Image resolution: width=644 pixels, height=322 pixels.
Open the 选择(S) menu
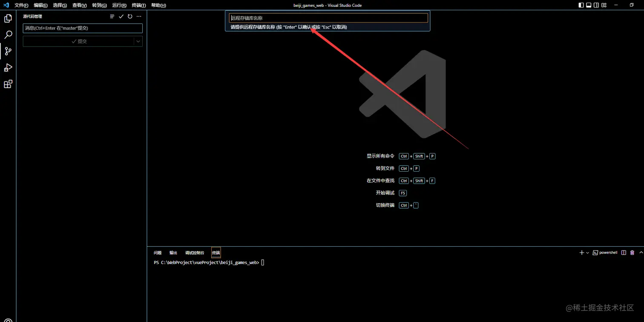60,5
